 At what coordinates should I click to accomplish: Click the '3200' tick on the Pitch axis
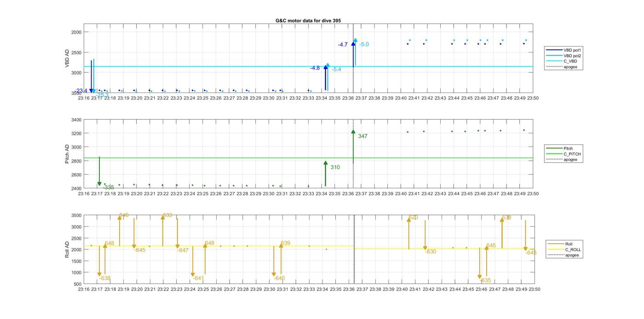tap(76, 133)
